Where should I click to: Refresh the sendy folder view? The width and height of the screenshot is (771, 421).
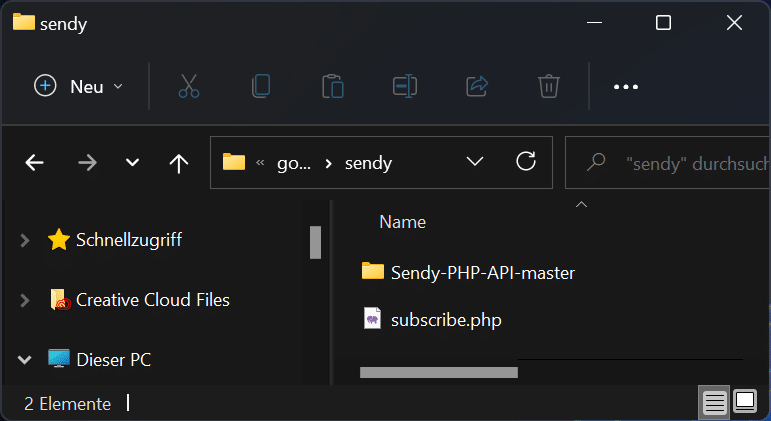(526, 161)
